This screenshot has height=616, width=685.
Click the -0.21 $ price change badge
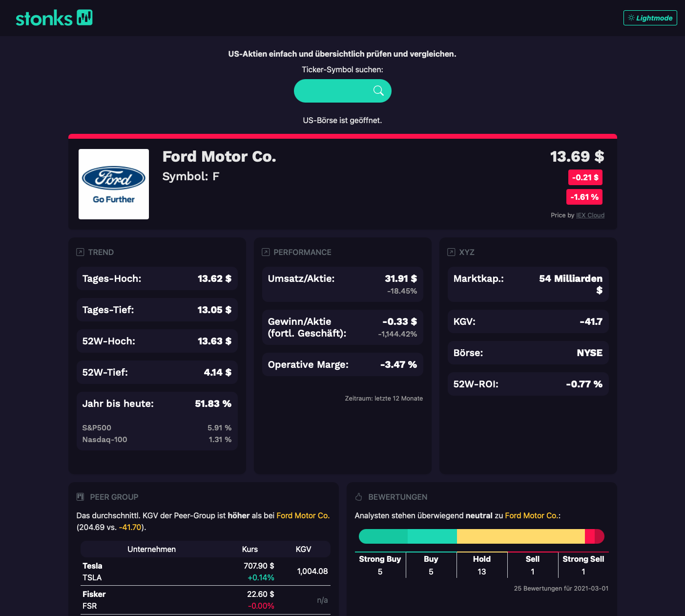585,177
